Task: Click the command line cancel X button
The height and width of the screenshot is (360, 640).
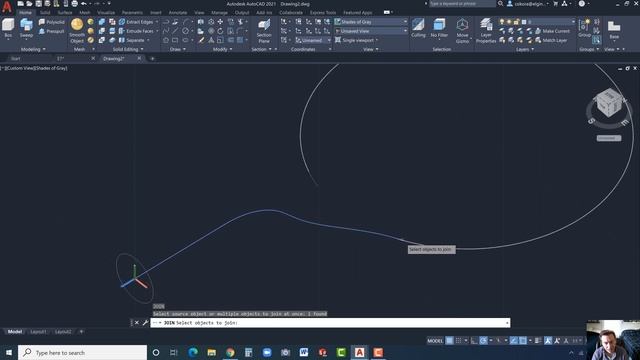Action: 137,322
